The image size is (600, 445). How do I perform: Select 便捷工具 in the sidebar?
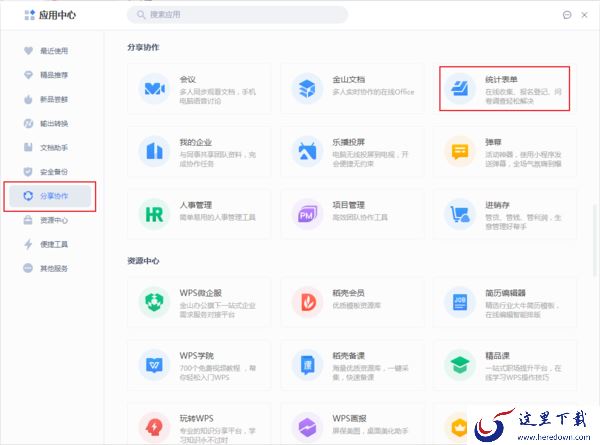[x=48, y=244]
